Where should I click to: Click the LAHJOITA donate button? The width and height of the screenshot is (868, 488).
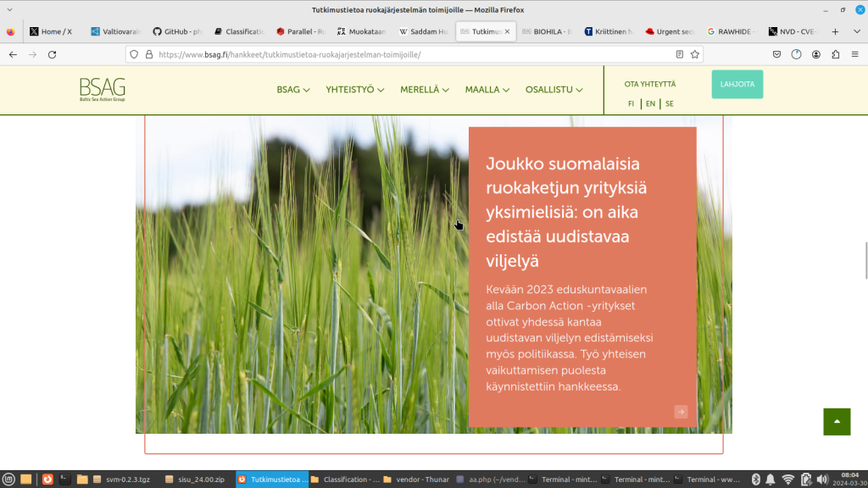[x=737, y=84]
